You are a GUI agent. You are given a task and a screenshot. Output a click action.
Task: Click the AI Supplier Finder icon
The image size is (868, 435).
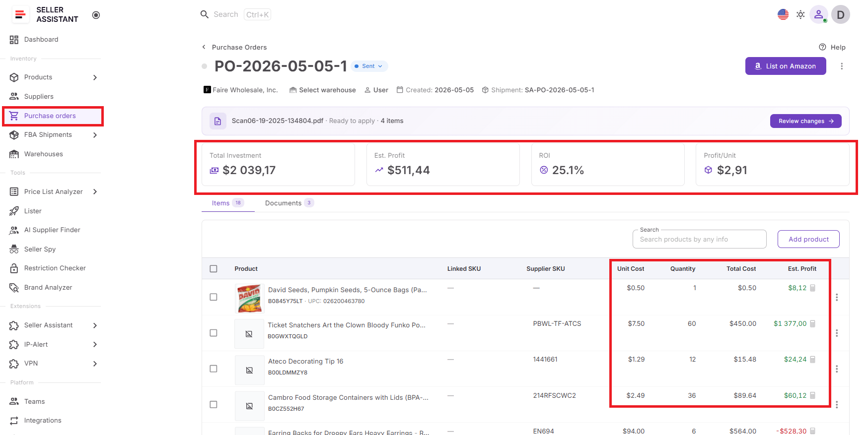14,230
